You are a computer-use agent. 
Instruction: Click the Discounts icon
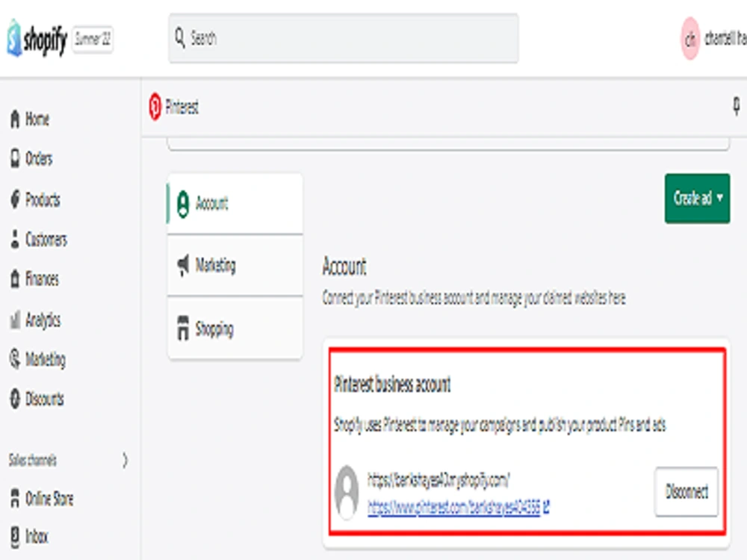point(15,399)
